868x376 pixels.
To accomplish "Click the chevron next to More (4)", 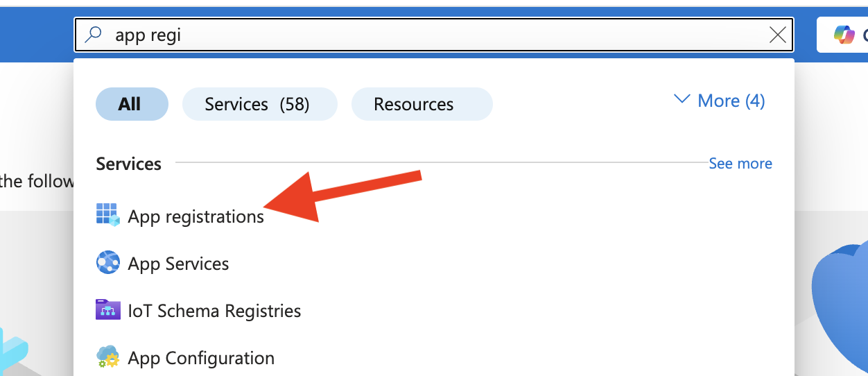I will 682,101.
